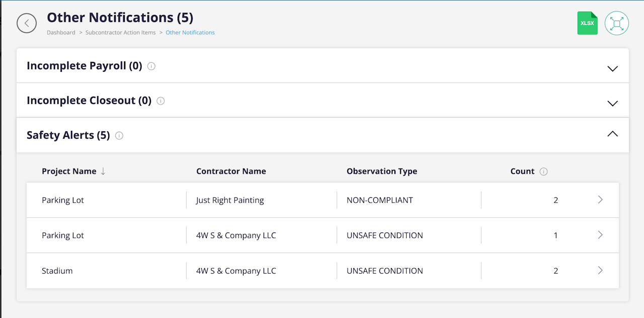This screenshot has width=644, height=318.
Task: Open Subcontractor Action Items breadcrumb
Action: coord(120,33)
